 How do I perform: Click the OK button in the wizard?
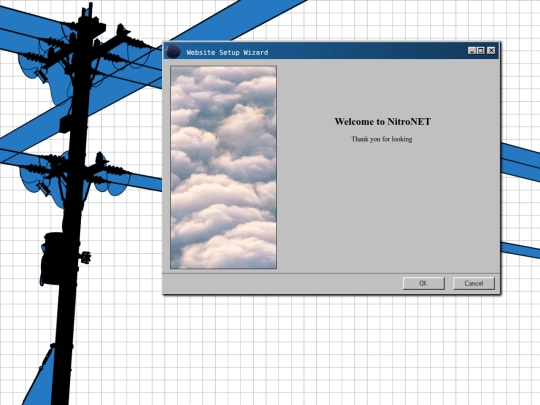point(424,283)
